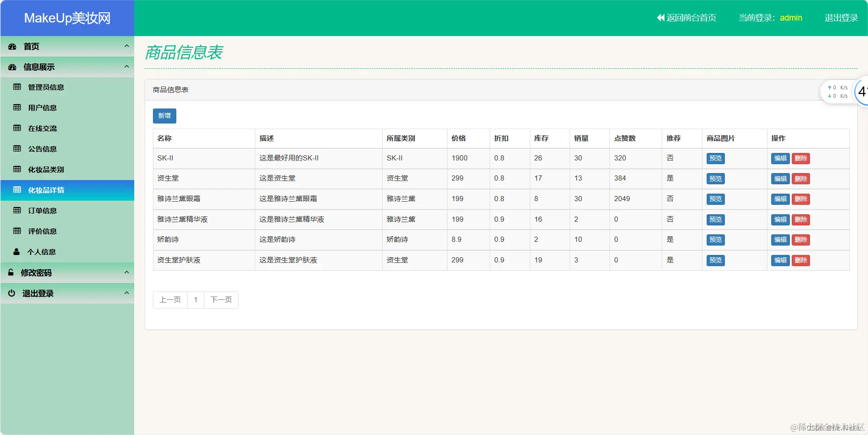
Task: Click the user icon beside 个人信息
Action: (16, 252)
